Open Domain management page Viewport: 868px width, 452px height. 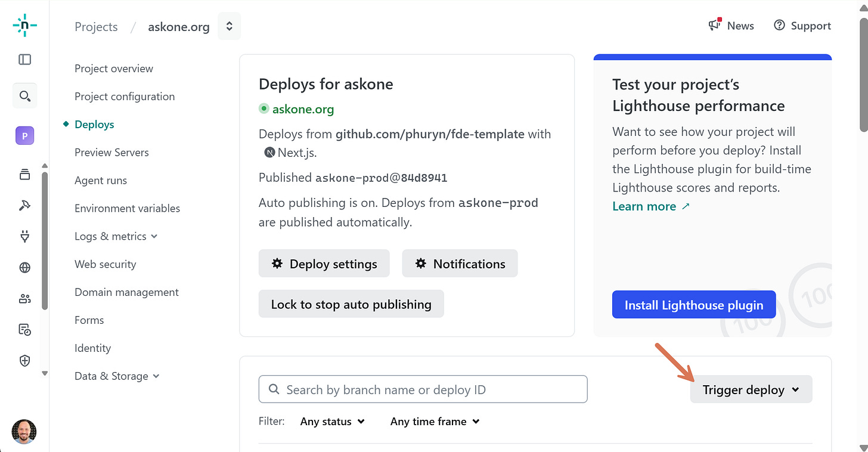[x=126, y=292]
